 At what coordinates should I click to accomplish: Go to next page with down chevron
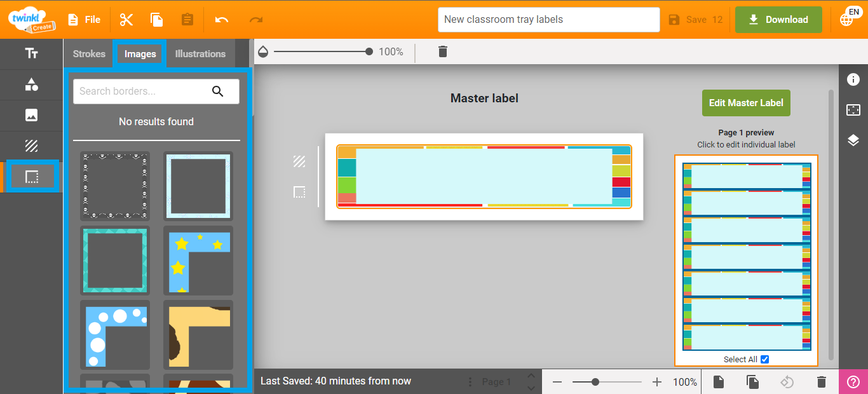531,388
